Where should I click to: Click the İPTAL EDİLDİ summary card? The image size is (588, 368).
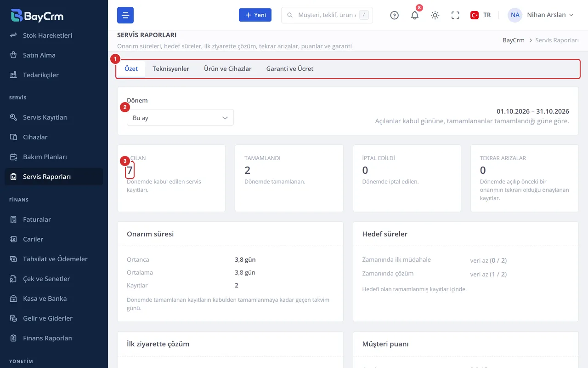pyautogui.click(x=407, y=178)
